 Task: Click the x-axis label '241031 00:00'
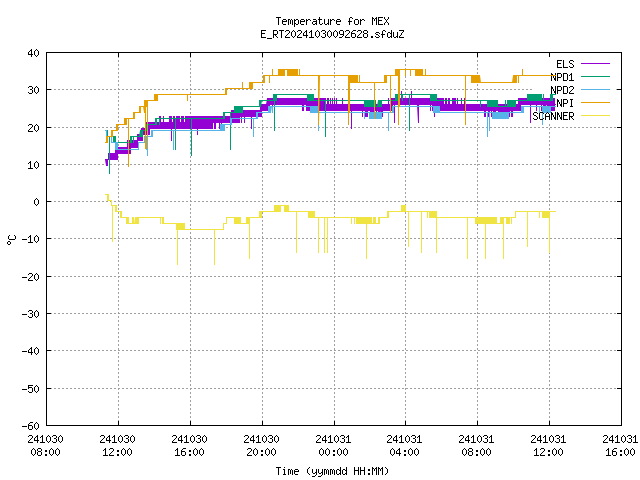pos(333,446)
